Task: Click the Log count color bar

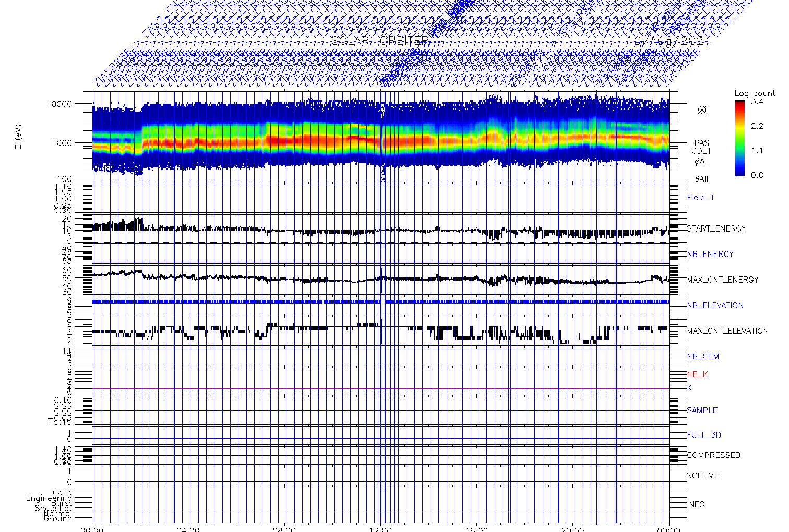Action: tap(740, 138)
